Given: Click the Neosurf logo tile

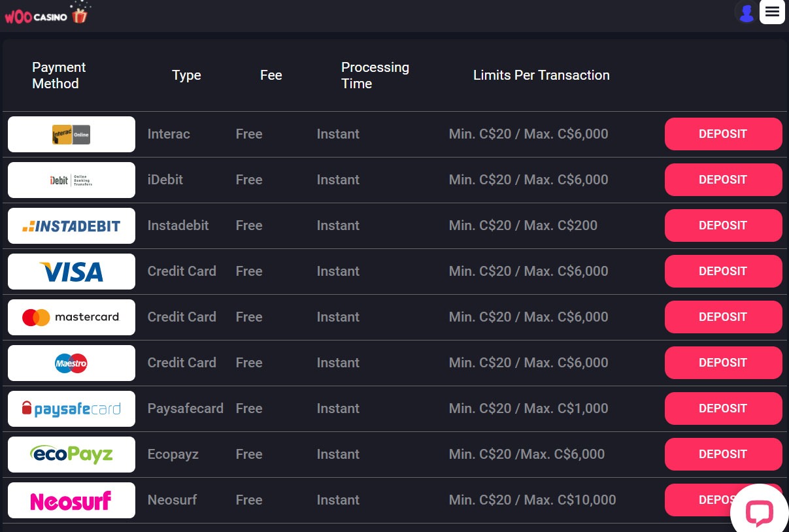Looking at the screenshot, I should 71,501.
